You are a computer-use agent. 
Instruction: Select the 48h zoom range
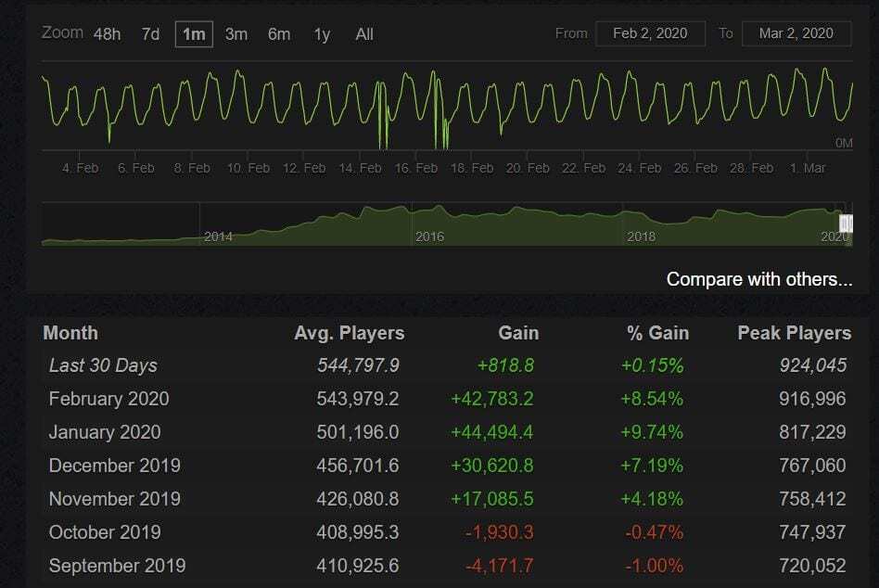tap(107, 34)
